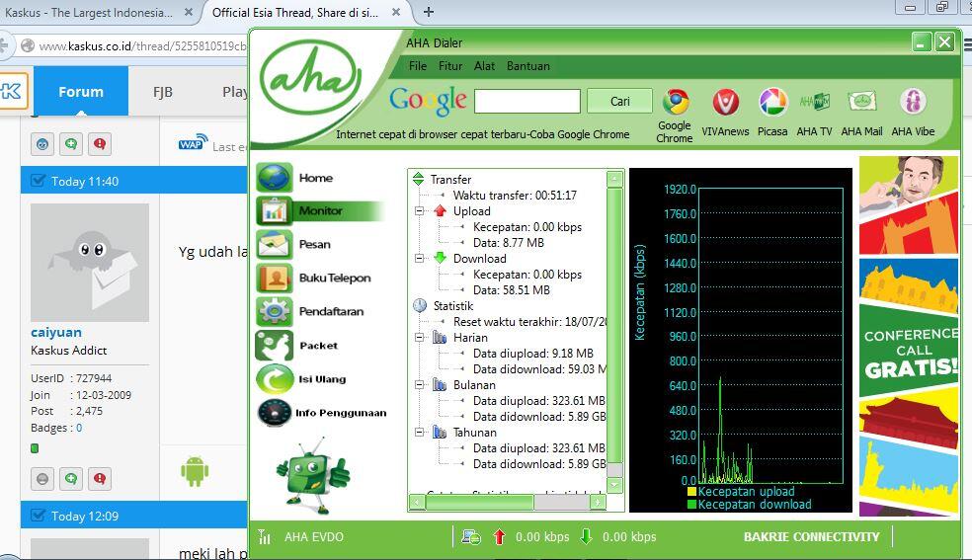Open Buku Telepon phonebook
Viewport: 972px width, 560px height.
pos(274,278)
